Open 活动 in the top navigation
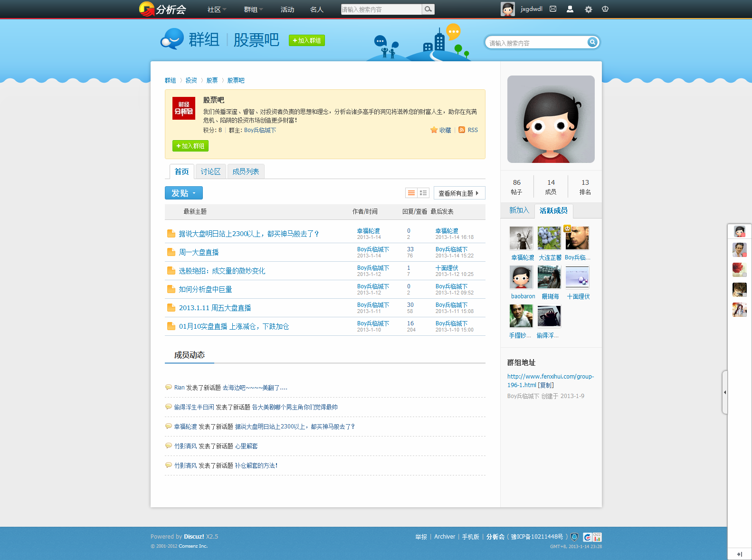Viewport: 752px width, 560px height. pos(287,9)
